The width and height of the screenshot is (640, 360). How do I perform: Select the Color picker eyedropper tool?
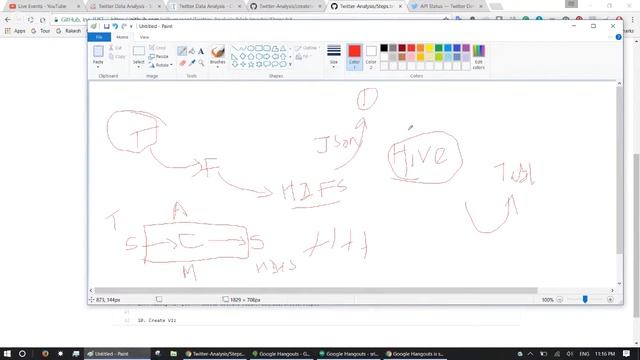click(192, 63)
